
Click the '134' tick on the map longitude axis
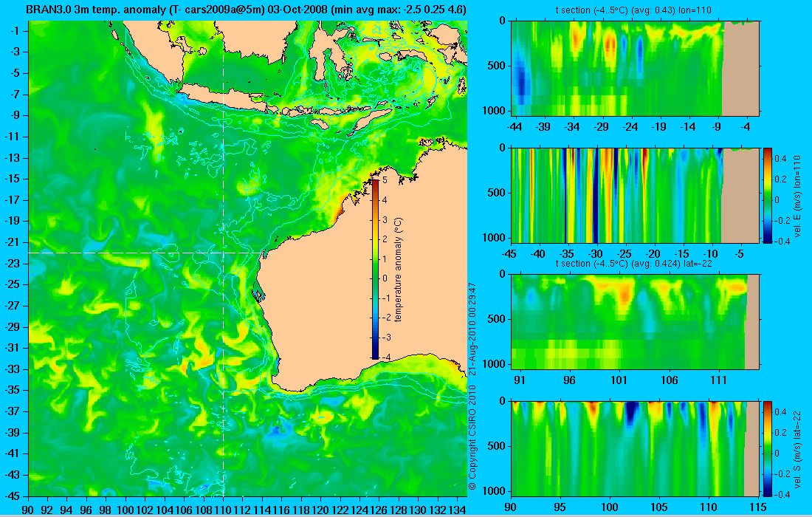pos(457,509)
